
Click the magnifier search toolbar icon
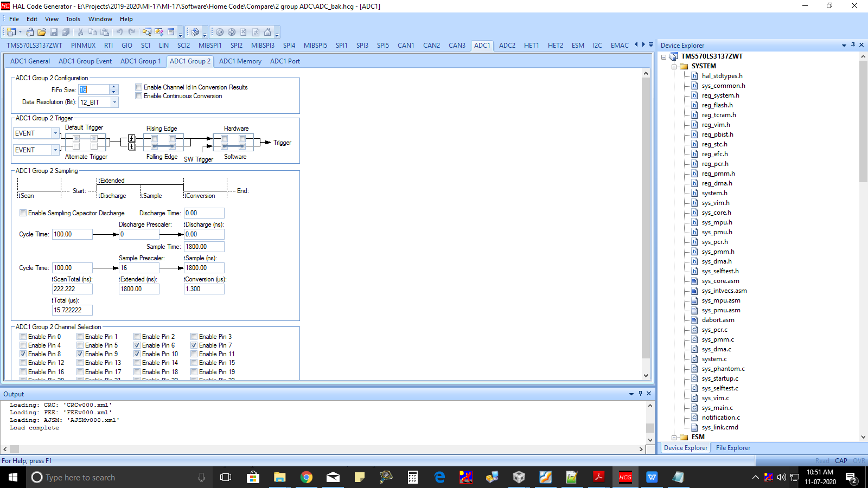click(147, 33)
